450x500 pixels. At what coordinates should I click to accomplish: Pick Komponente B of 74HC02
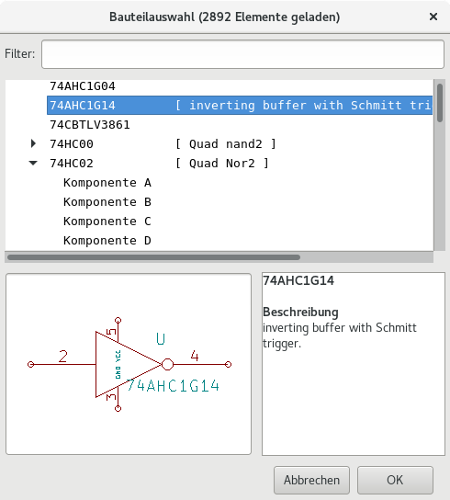[107, 202]
